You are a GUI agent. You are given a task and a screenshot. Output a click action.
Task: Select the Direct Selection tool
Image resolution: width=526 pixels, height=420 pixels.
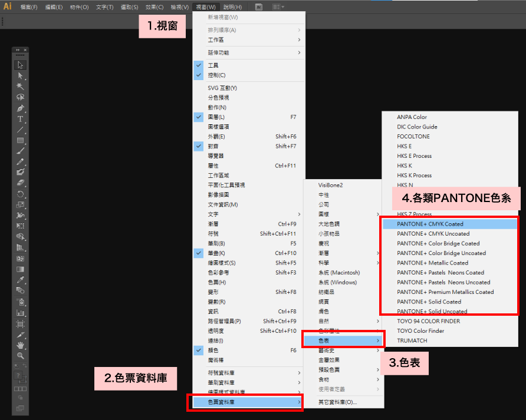pyautogui.click(x=20, y=76)
